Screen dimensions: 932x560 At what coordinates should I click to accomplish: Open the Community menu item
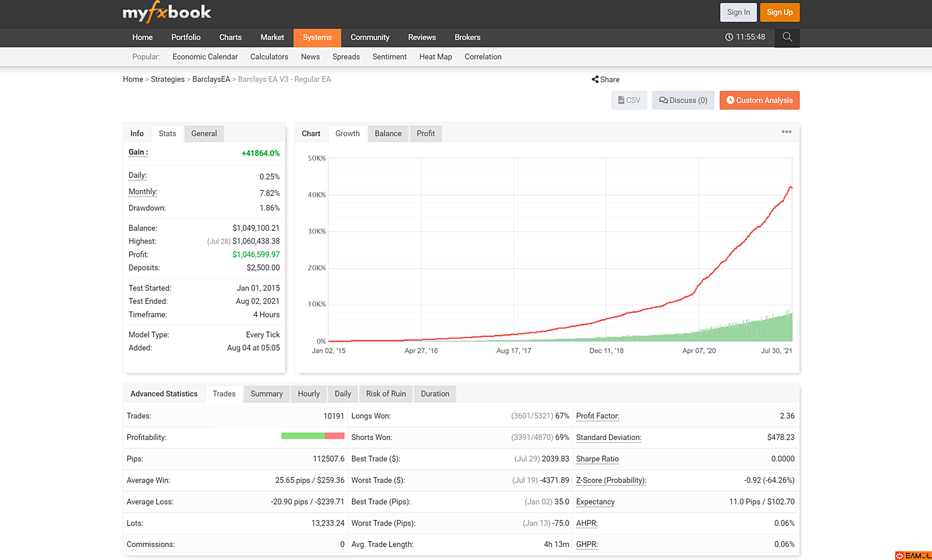[x=370, y=37]
